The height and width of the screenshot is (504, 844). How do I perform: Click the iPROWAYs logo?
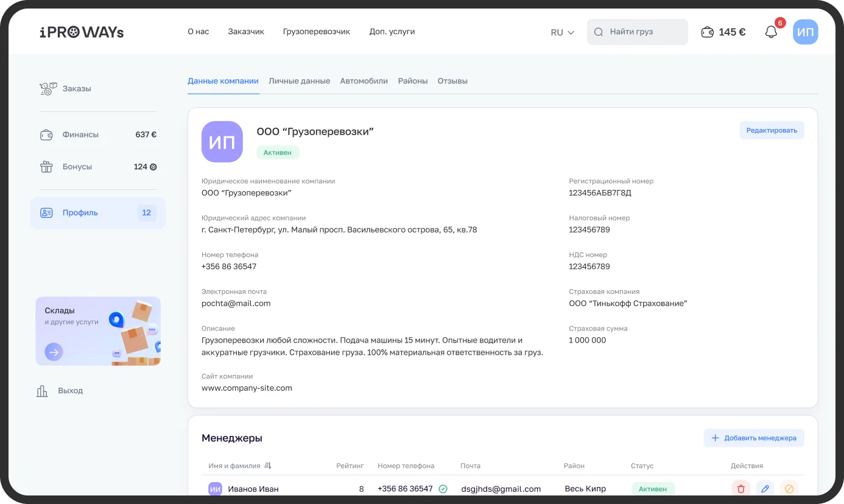click(x=82, y=32)
